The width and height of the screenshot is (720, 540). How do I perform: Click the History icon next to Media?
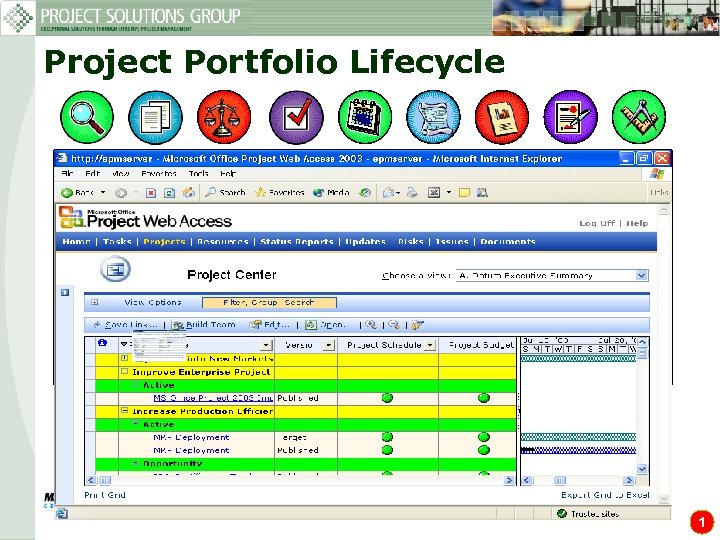[x=365, y=192]
